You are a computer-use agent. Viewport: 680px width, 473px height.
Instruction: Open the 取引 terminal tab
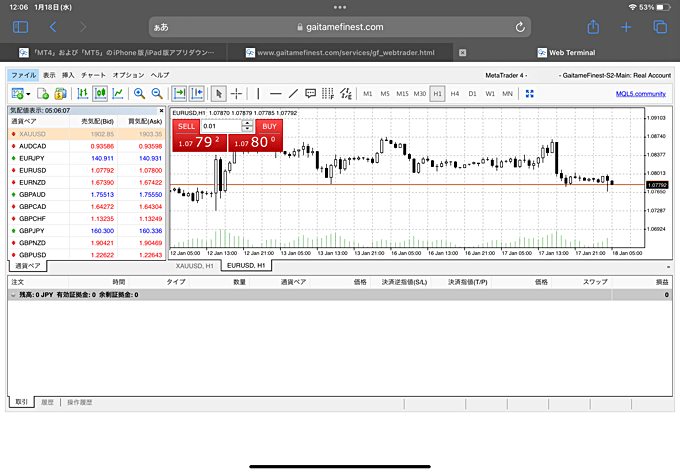21,402
